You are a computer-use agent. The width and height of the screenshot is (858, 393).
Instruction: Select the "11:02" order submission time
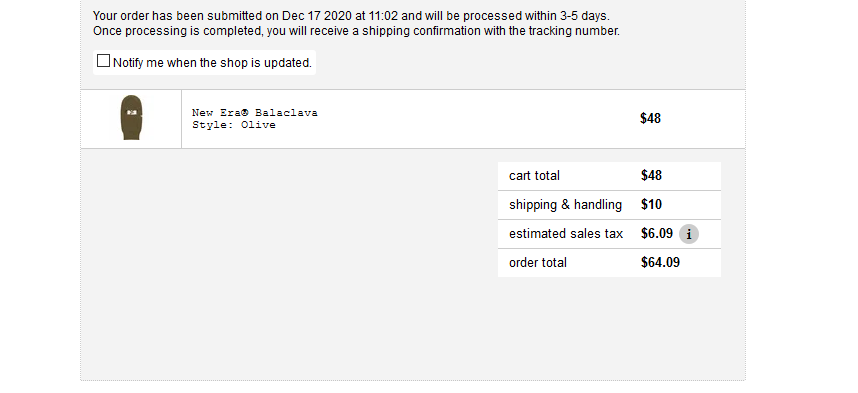tap(383, 16)
